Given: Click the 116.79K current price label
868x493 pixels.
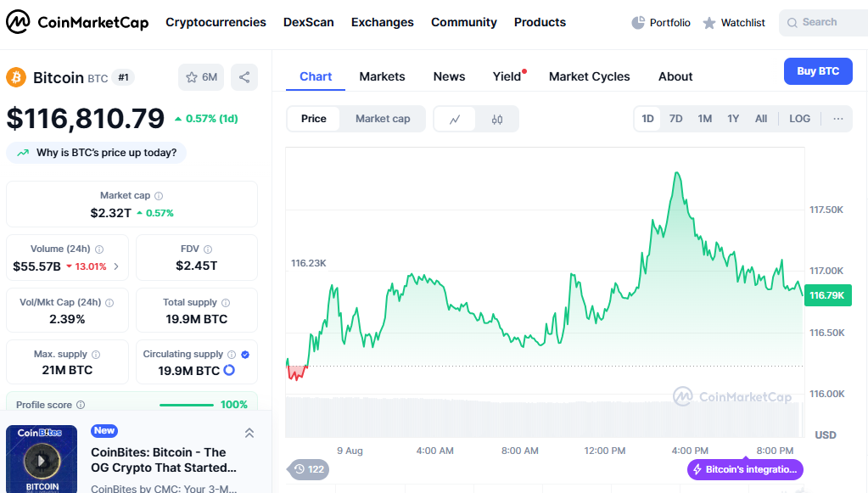Looking at the screenshot, I should (x=827, y=295).
